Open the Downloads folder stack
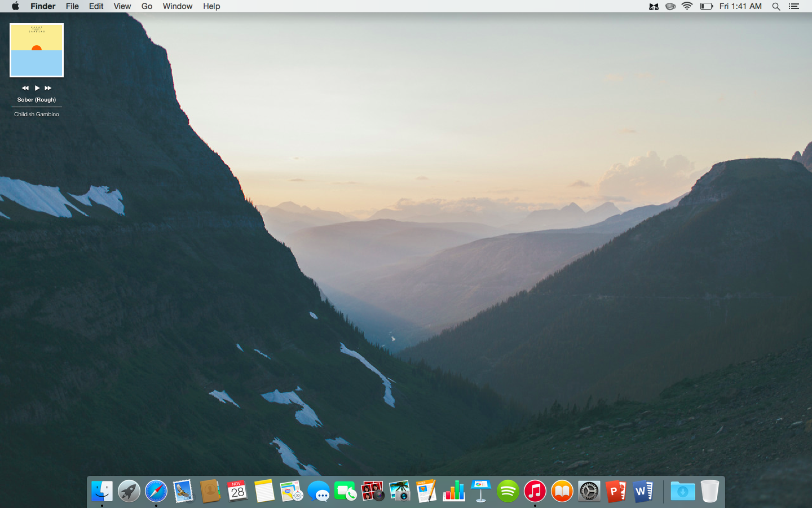 683,491
